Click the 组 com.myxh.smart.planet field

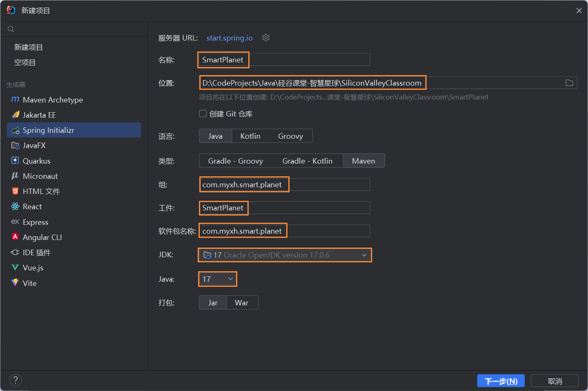click(285, 184)
